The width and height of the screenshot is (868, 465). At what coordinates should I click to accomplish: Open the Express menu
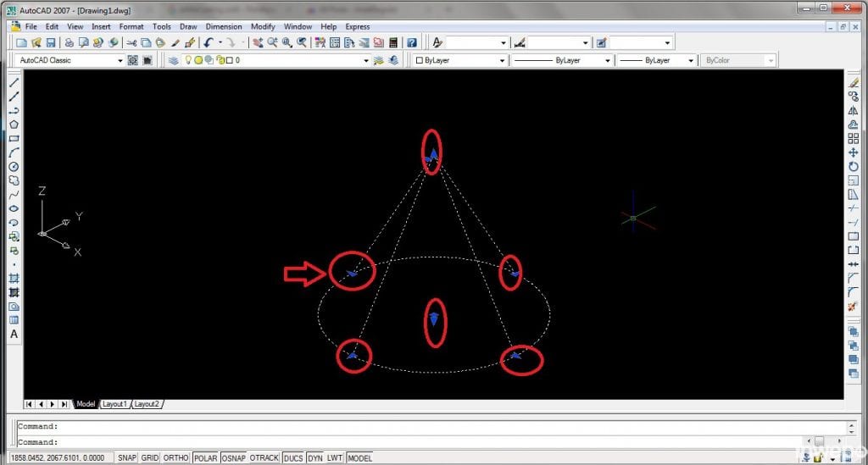tap(358, 26)
